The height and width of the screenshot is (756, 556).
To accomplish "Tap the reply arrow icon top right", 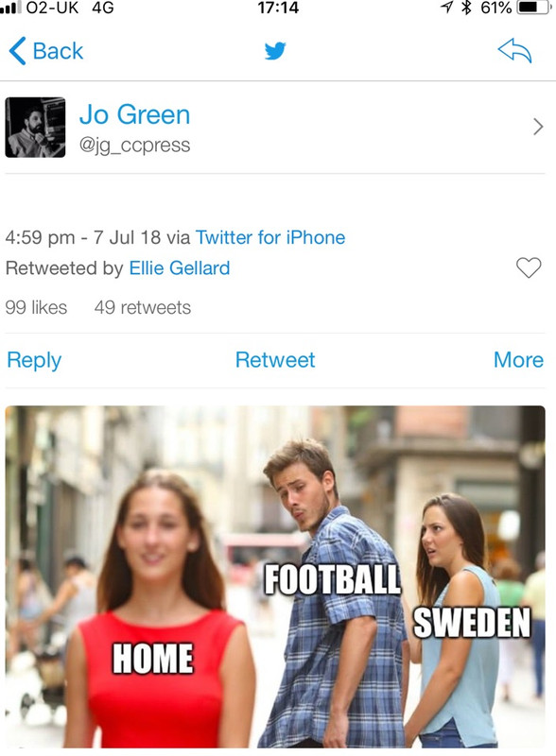I will pyautogui.click(x=514, y=51).
